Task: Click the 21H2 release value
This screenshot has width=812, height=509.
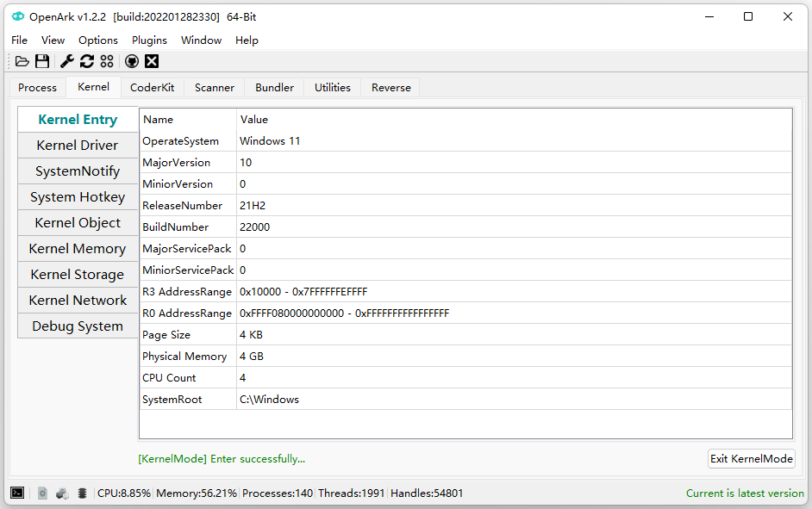Action: [x=253, y=206]
